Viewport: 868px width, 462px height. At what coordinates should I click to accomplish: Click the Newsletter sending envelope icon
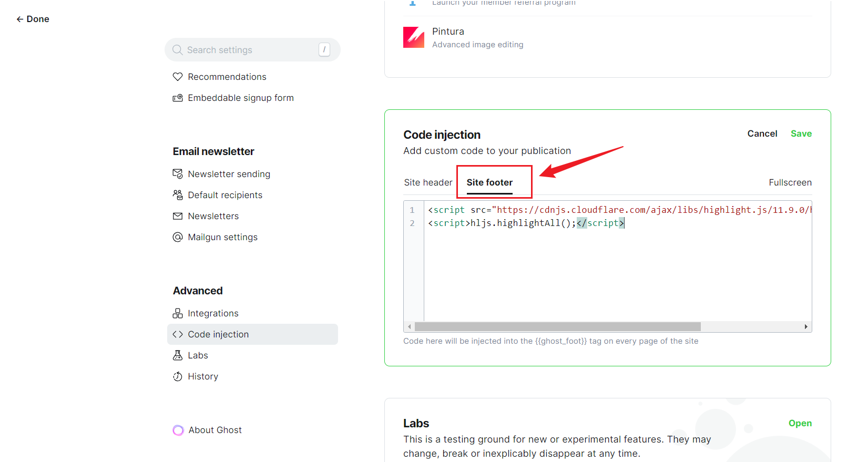point(178,174)
